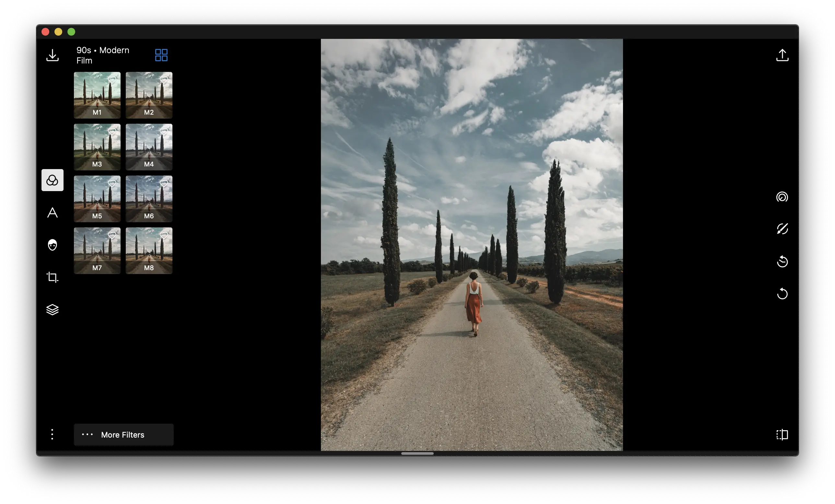Select the text tool 'A' icon
The width and height of the screenshot is (835, 504).
(53, 213)
